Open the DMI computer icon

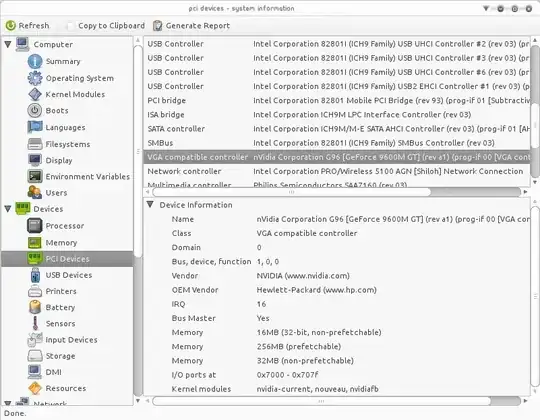(35, 372)
